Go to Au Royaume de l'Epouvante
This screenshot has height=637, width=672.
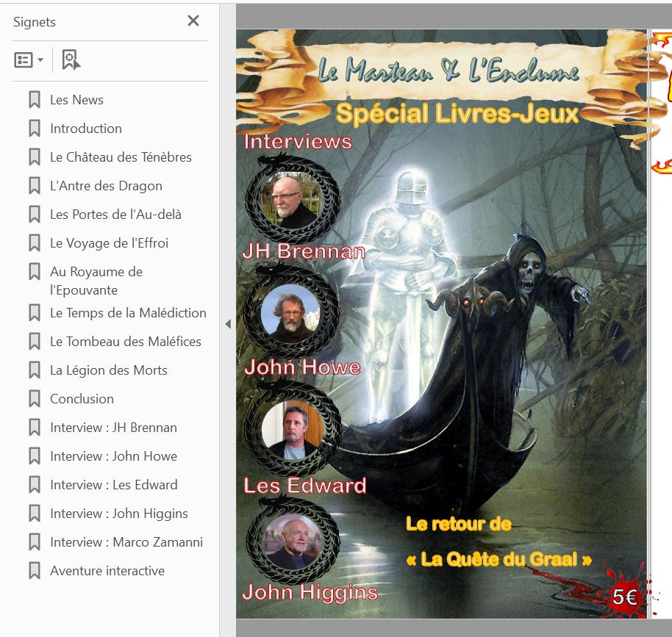point(96,281)
